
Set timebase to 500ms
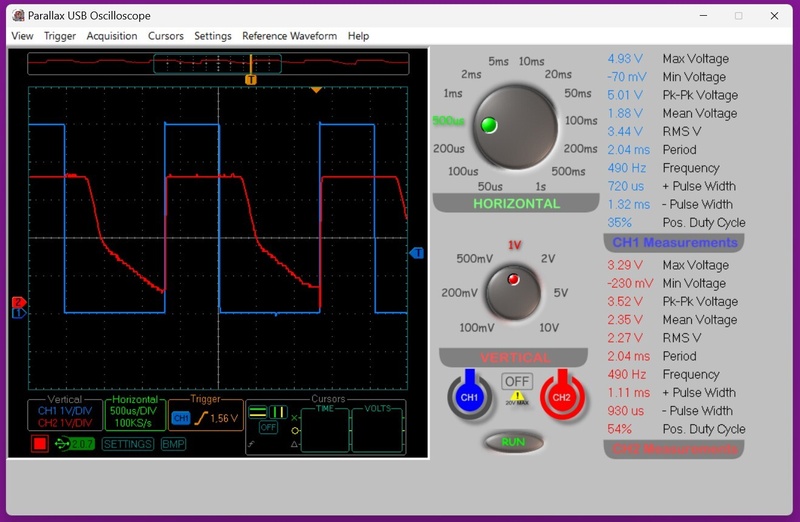click(x=568, y=171)
